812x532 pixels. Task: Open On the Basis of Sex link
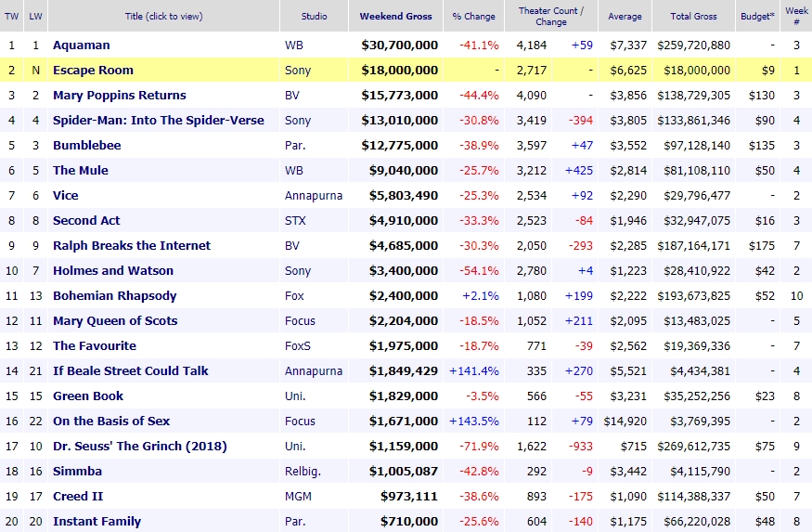[x=111, y=422]
